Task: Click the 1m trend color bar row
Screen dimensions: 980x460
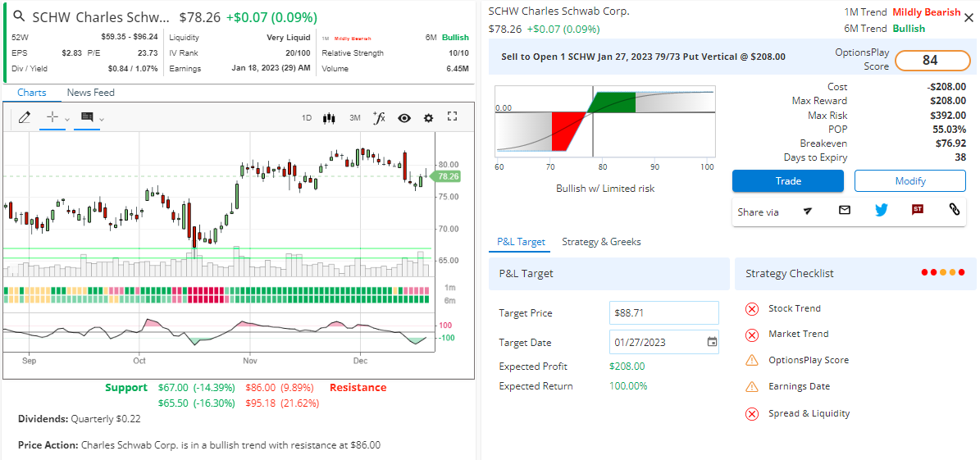Action: click(217, 290)
